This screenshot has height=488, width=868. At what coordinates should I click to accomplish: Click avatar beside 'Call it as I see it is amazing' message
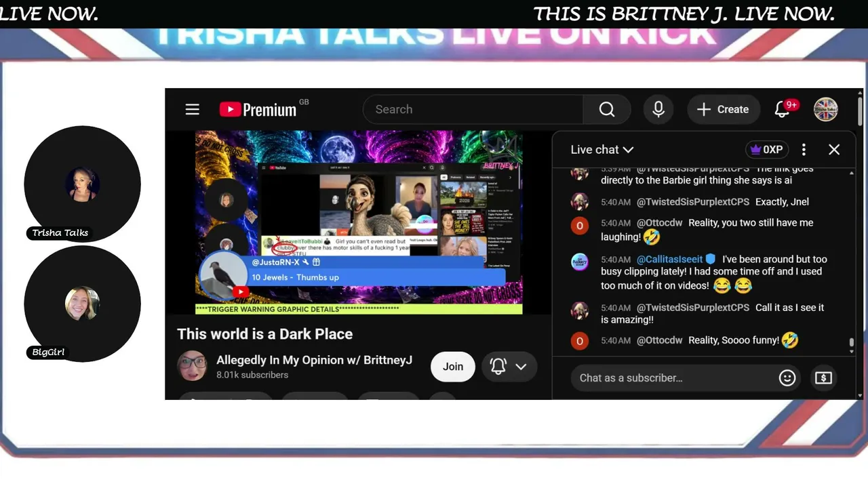tap(580, 310)
